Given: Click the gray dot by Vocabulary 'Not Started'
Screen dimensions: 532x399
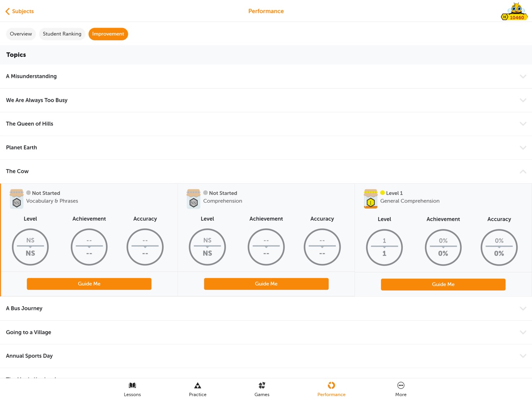Looking at the screenshot, I should 28,193.
